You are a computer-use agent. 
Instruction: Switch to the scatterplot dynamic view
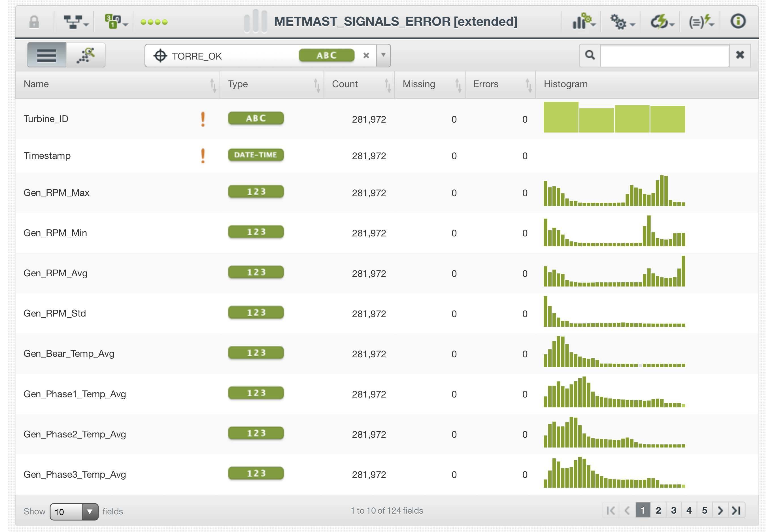[86, 55]
